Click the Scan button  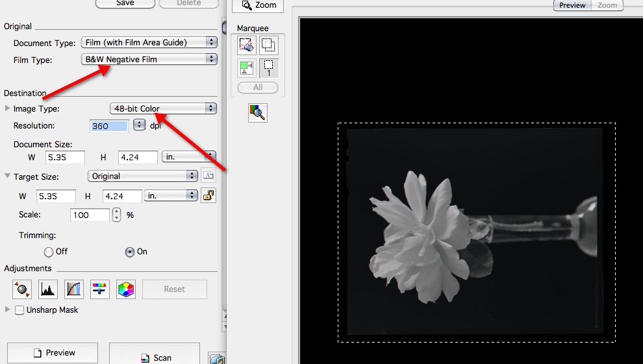point(155,356)
